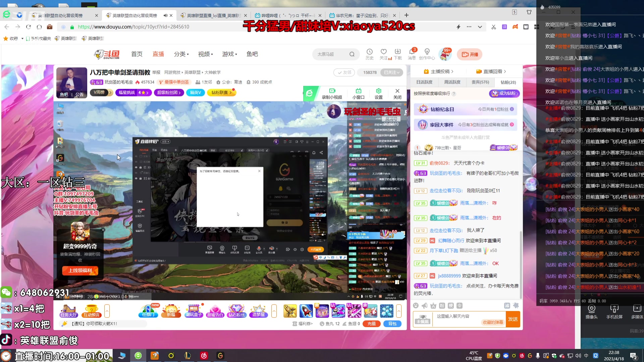Go to 首页 home in Douyu nav

[x=137, y=54]
